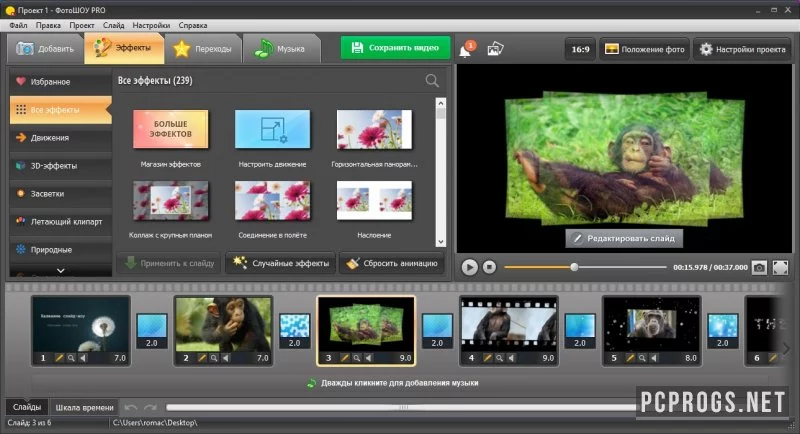The image size is (800, 434).
Task: Open Настройки проекта
Action: point(742,49)
